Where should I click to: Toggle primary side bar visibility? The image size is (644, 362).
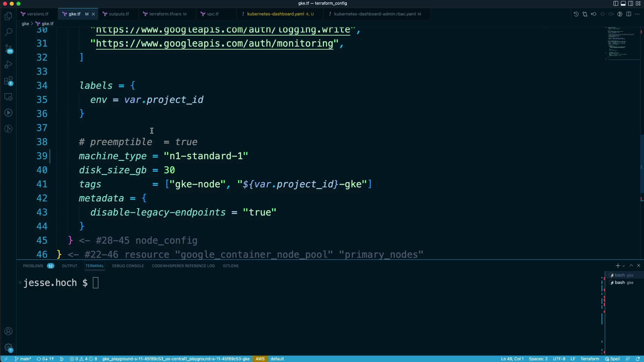click(x=616, y=3)
